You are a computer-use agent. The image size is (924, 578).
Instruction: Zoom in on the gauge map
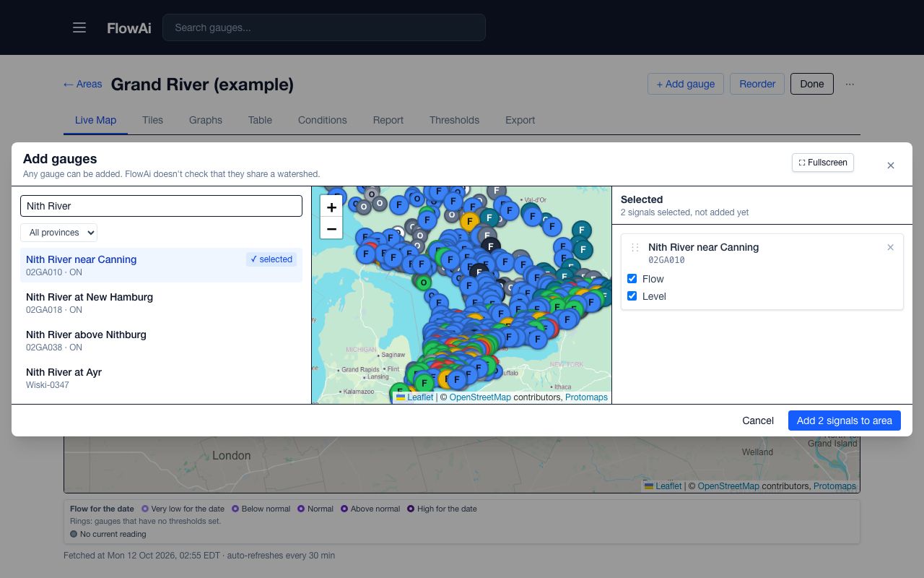click(x=331, y=207)
